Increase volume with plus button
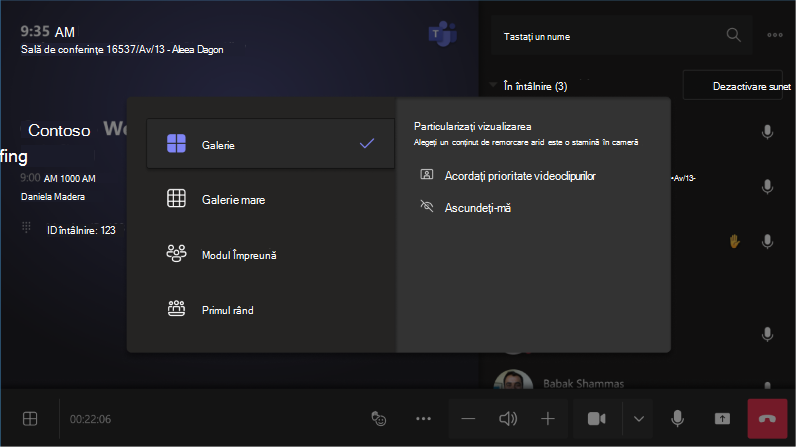This screenshot has height=447, width=796. (x=547, y=419)
